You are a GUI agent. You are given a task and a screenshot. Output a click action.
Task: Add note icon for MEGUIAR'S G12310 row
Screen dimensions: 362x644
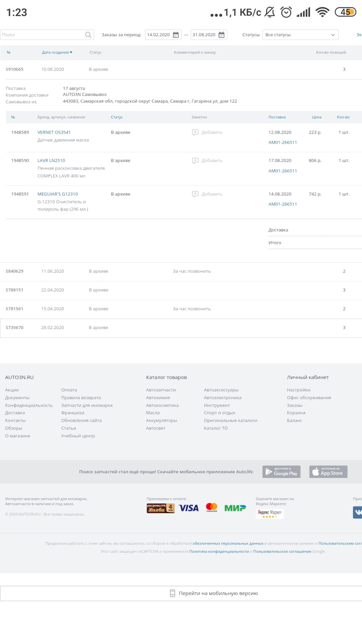[x=195, y=194]
